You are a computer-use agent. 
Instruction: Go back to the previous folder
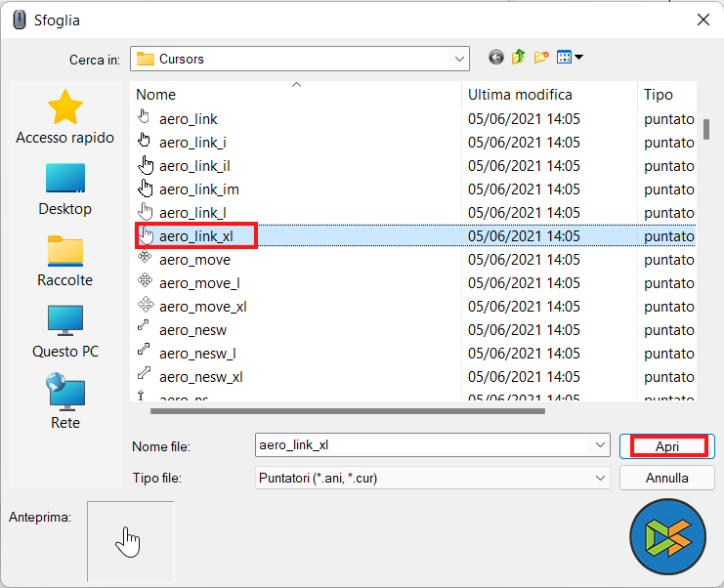click(x=496, y=59)
